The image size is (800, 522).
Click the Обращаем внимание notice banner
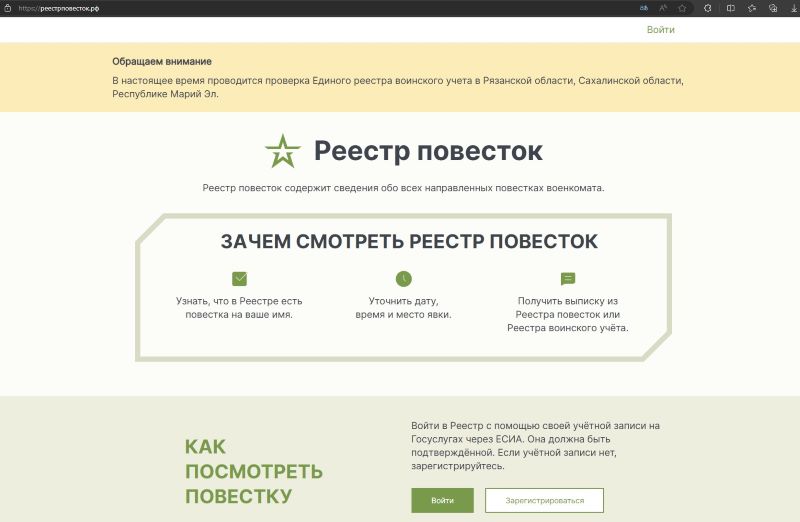tap(400, 78)
